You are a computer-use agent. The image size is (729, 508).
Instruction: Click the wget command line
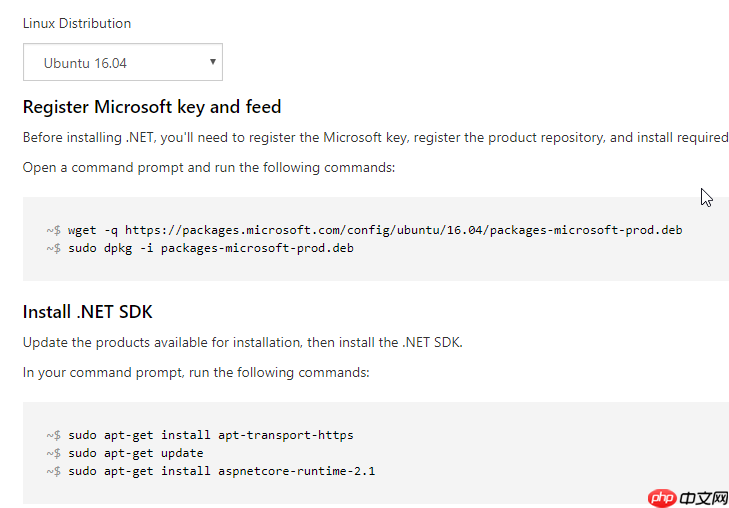pyautogui.click(x=364, y=230)
